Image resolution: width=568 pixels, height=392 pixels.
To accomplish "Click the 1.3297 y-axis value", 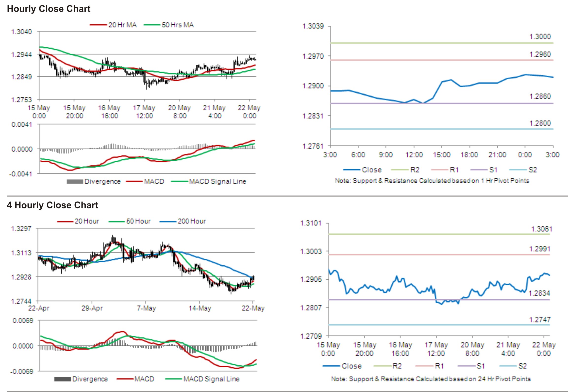I will coord(21,229).
